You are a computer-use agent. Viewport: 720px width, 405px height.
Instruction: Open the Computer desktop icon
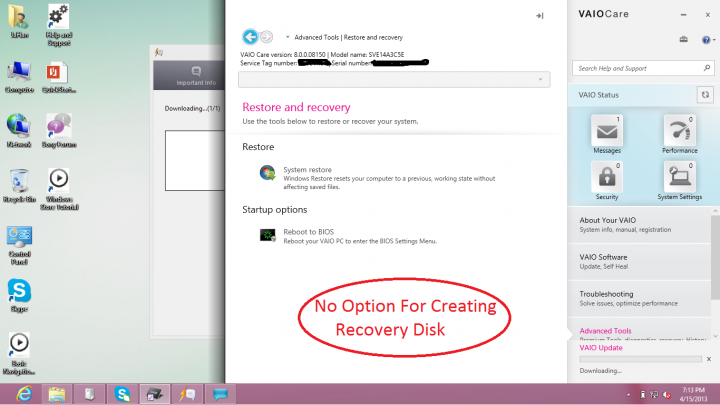[19, 77]
